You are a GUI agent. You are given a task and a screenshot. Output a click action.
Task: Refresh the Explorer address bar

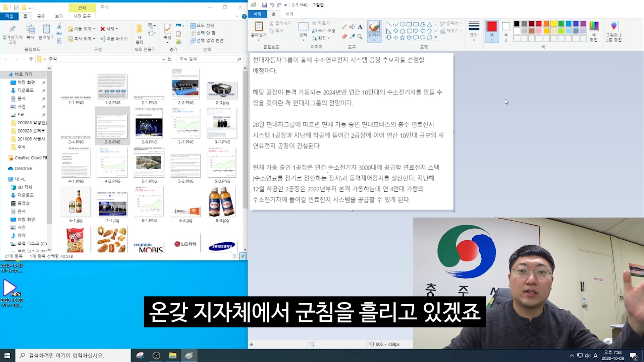(x=170, y=59)
